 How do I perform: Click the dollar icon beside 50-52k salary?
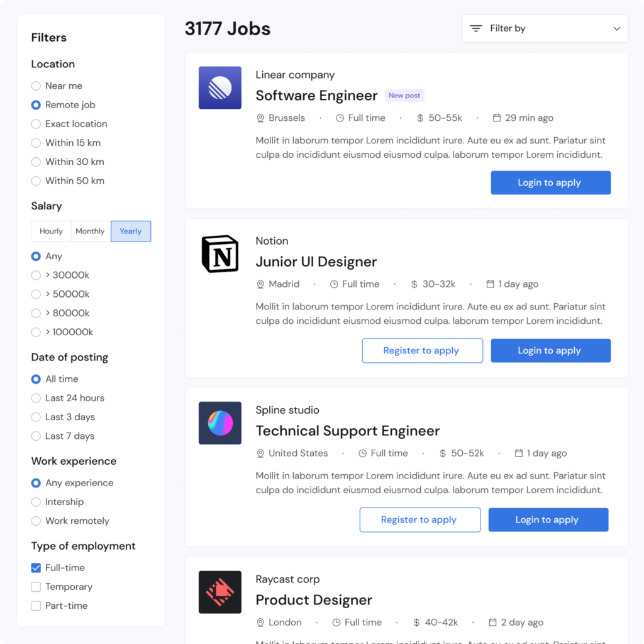[443, 453]
